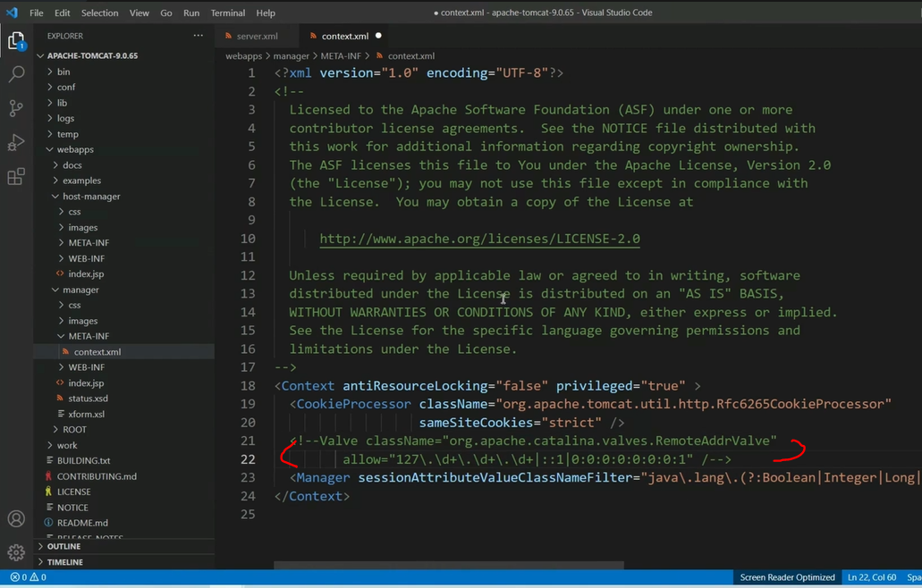Open the View menu
Viewport: 922px width, 588px height.
[140, 13]
